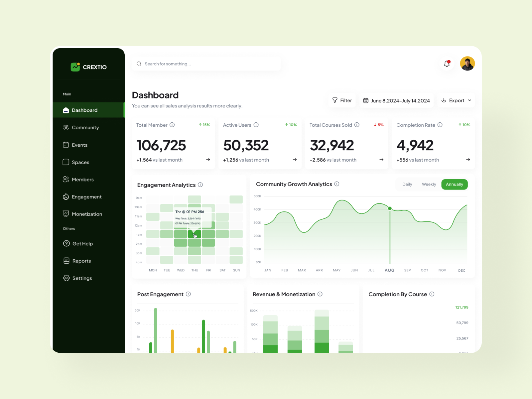
Task: Open Reports page
Action: [81, 261]
